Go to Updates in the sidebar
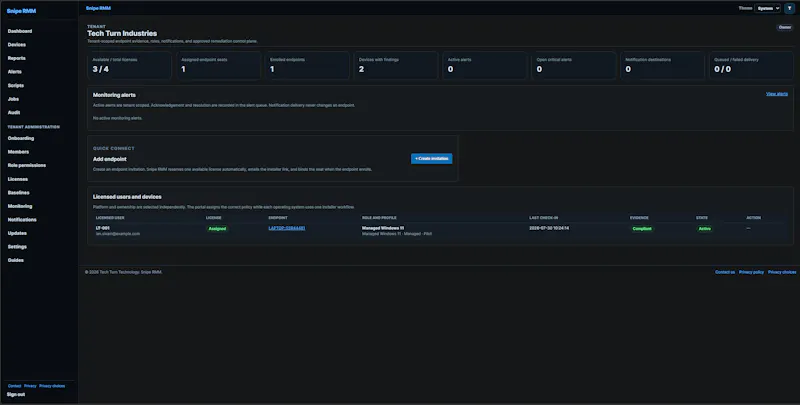This screenshot has width=800, height=405. click(x=17, y=233)
